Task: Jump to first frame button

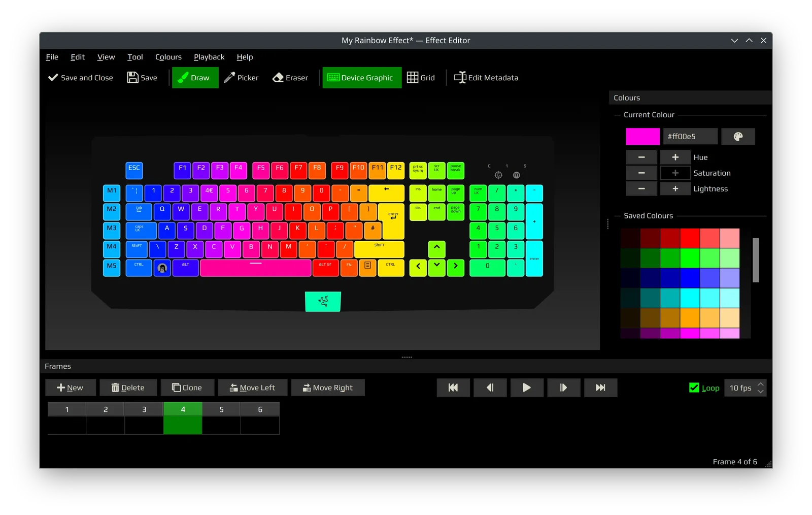Action: (x=453, y=388)
